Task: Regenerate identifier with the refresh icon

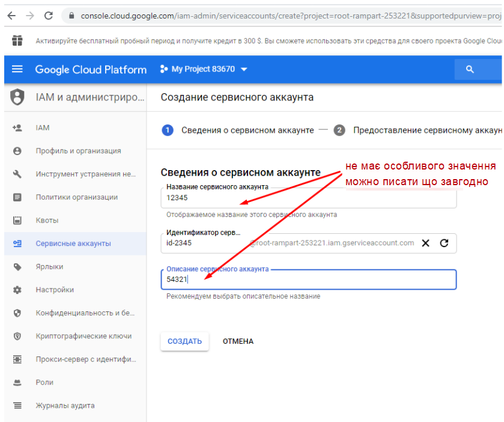Action: click(444, 243)
